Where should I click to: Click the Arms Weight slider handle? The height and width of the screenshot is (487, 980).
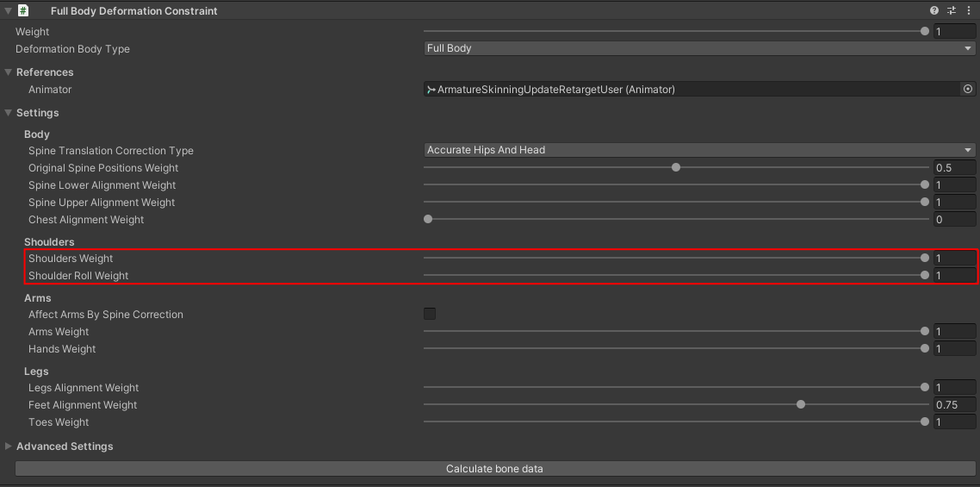(x=925, y=331)
